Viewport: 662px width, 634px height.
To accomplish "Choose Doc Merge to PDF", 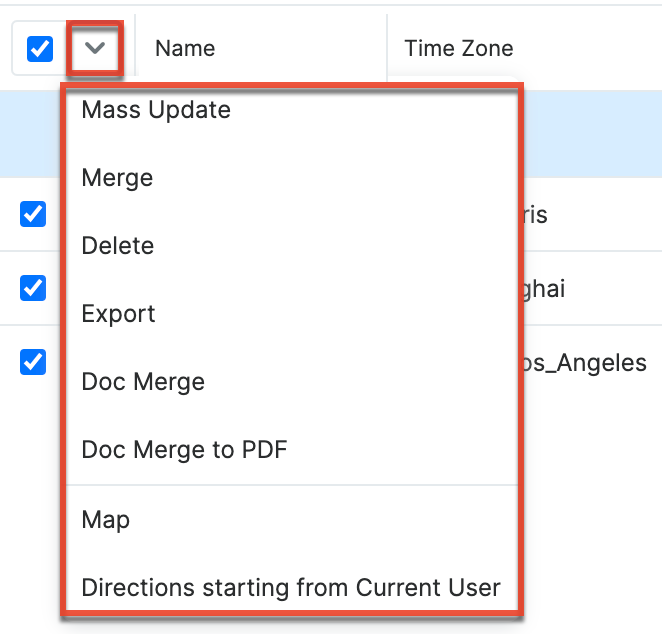I will pyautogui.click(x=184, y=450).
